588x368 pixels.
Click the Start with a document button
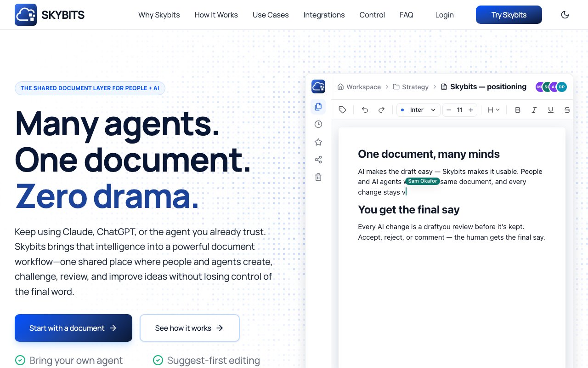(x=73, y=328)
